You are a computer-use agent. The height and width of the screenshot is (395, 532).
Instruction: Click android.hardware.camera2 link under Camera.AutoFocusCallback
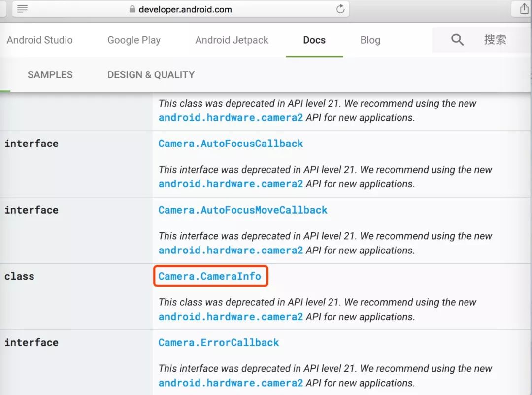[x=231, y=184]
